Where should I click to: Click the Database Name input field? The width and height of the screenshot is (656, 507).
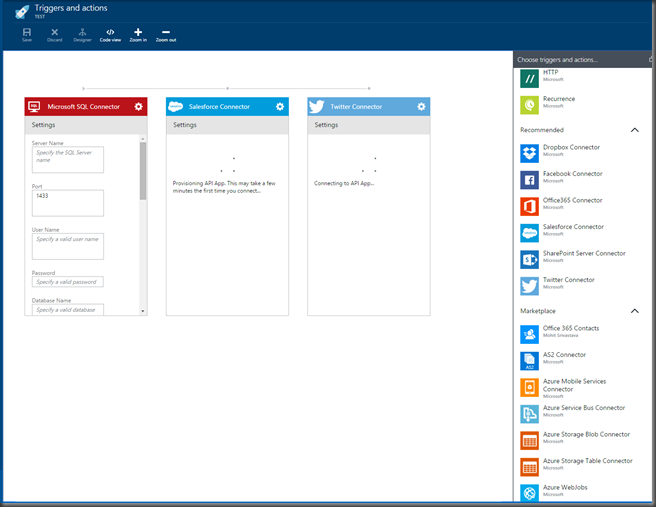click(x=68, y=310)
